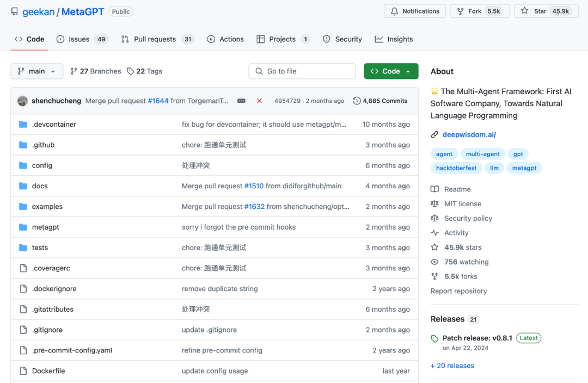Open the main branch dropdown
Viewport: 588px width, 383px height.
point(37,71)
